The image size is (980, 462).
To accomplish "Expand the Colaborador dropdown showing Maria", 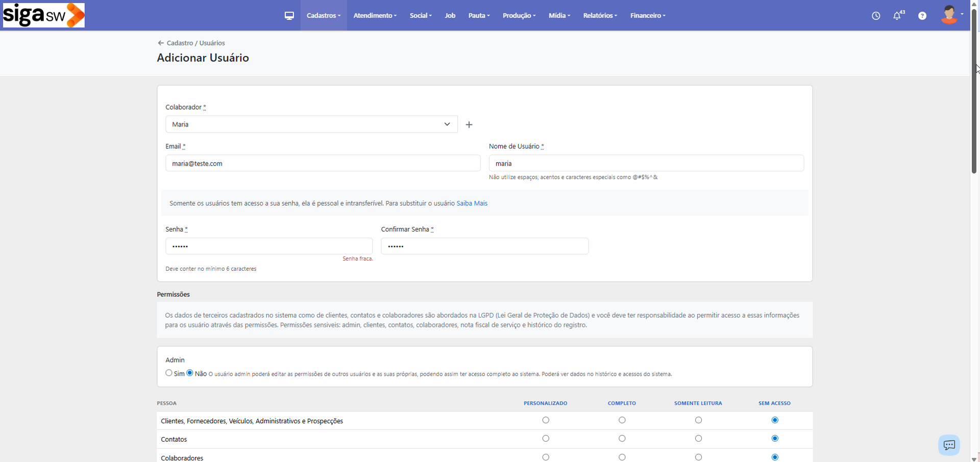I will click(311, 124).
